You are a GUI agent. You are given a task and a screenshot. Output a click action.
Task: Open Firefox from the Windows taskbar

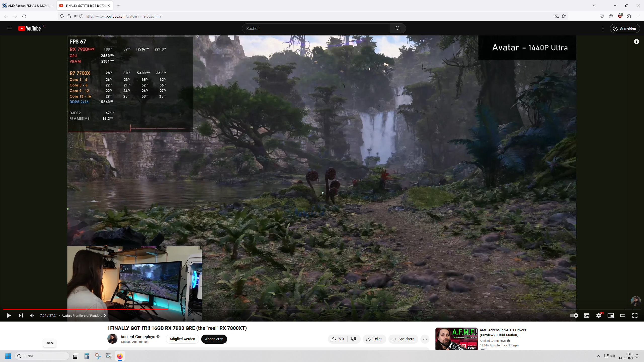click(120, 356)
